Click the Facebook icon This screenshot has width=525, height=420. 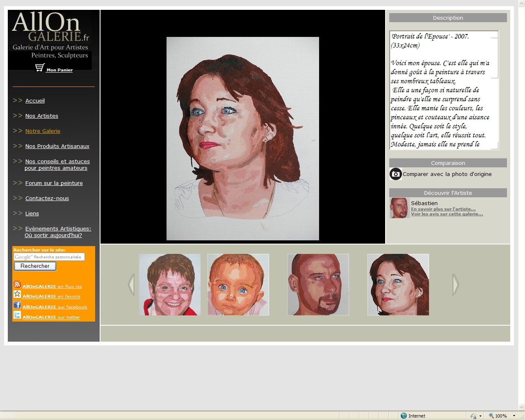[x=17, y=305]
